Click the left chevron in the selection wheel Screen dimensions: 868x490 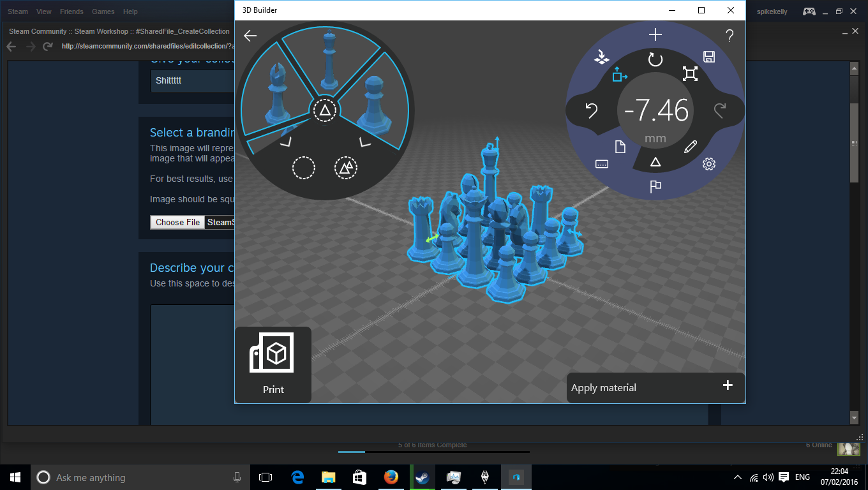coord(285,142)
